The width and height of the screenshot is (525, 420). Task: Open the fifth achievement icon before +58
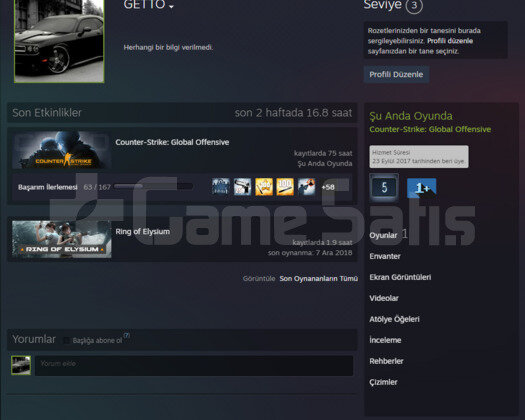306,187
